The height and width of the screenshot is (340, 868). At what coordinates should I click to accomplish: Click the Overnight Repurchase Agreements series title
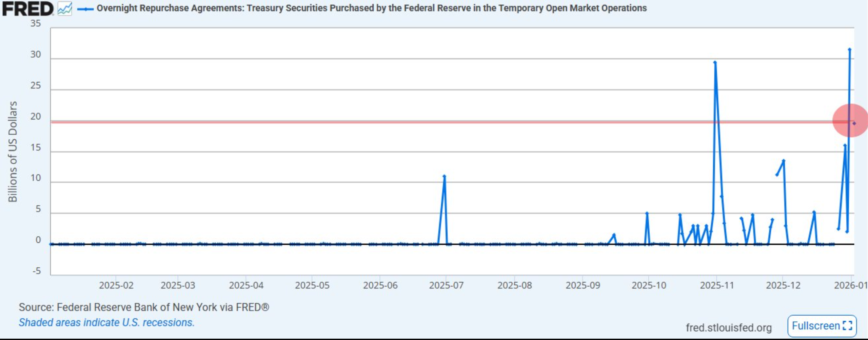(x=372, y=8)
